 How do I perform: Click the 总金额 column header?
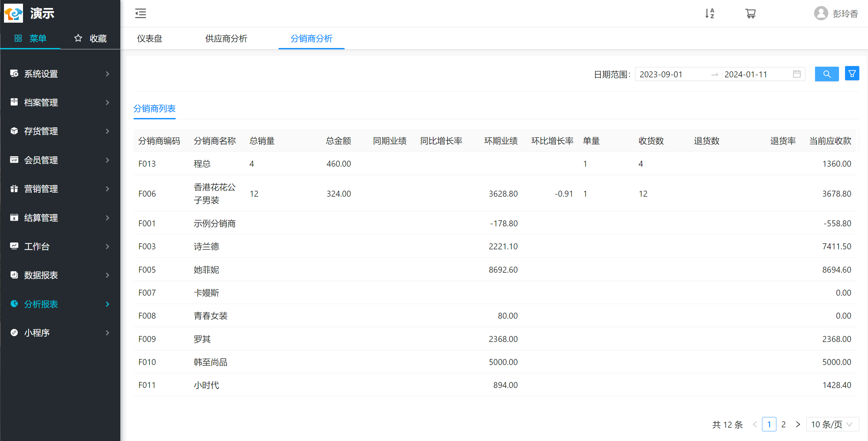[338, 141]
